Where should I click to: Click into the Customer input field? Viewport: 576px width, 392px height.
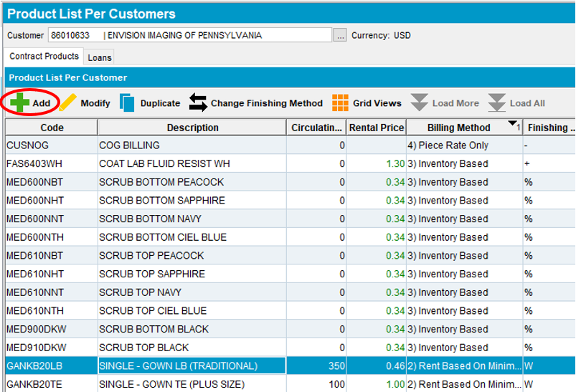189,35
